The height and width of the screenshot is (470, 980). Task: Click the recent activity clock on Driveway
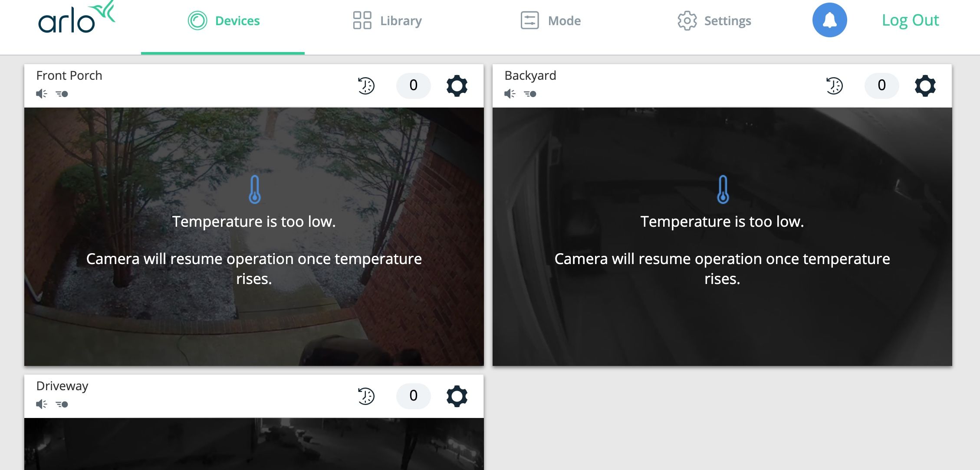point(365,396)
